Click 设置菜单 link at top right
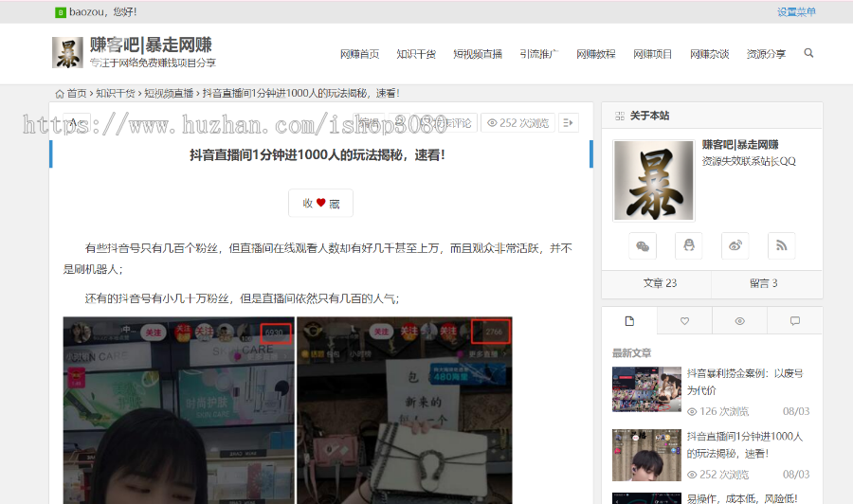This screenshot has height=504, width=853. point(796,12)
